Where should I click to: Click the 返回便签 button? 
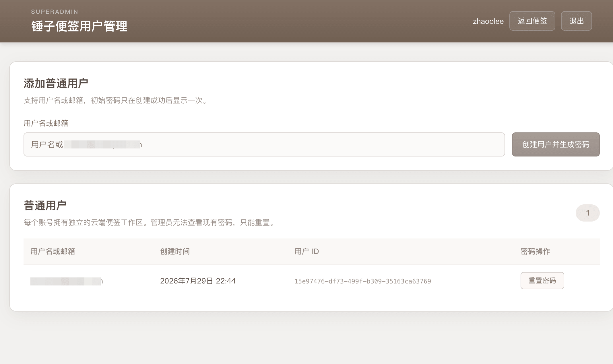[532, 21]
